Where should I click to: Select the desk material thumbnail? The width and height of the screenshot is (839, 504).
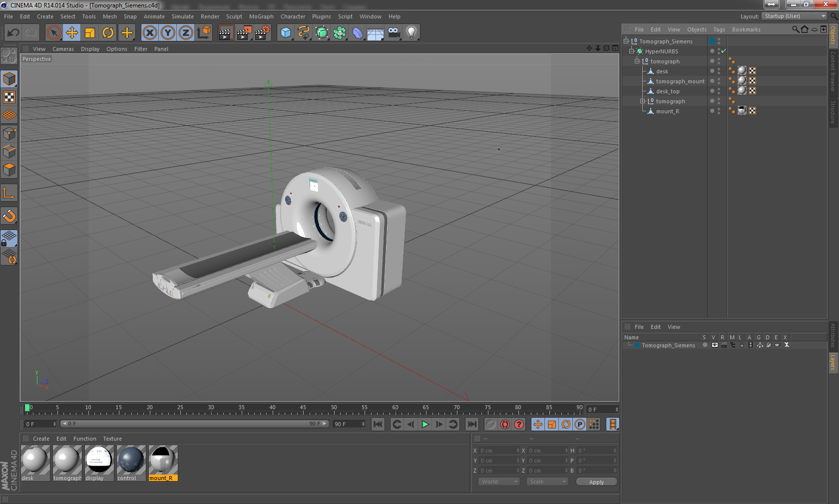[x=35, y=460]
